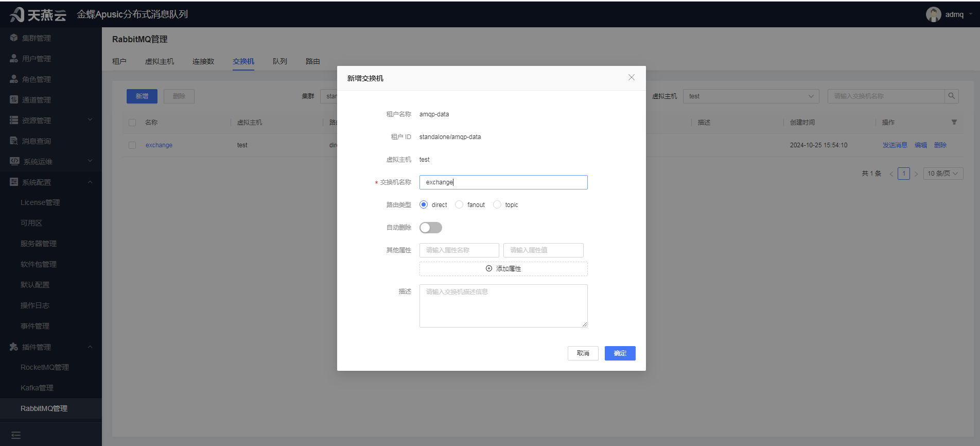Open 软件包管理 in sidebar
Screen dimensions: 980x446
pos(39,264)
